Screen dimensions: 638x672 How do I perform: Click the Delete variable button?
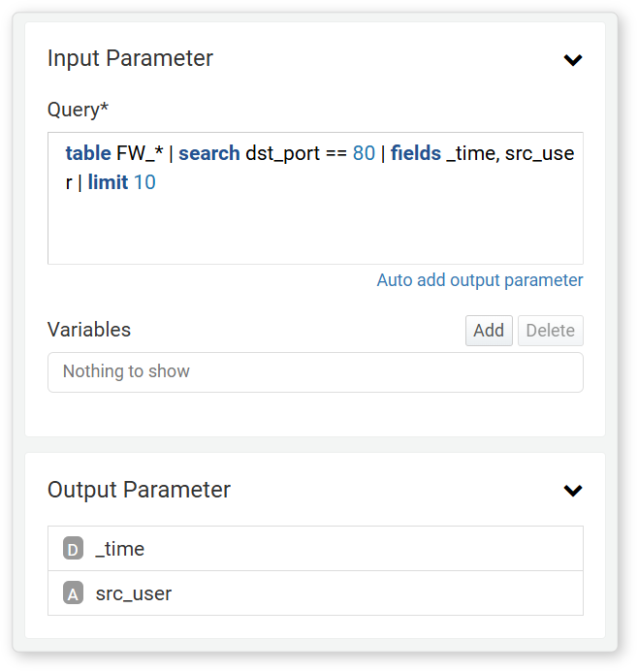(x=550, y=331)
